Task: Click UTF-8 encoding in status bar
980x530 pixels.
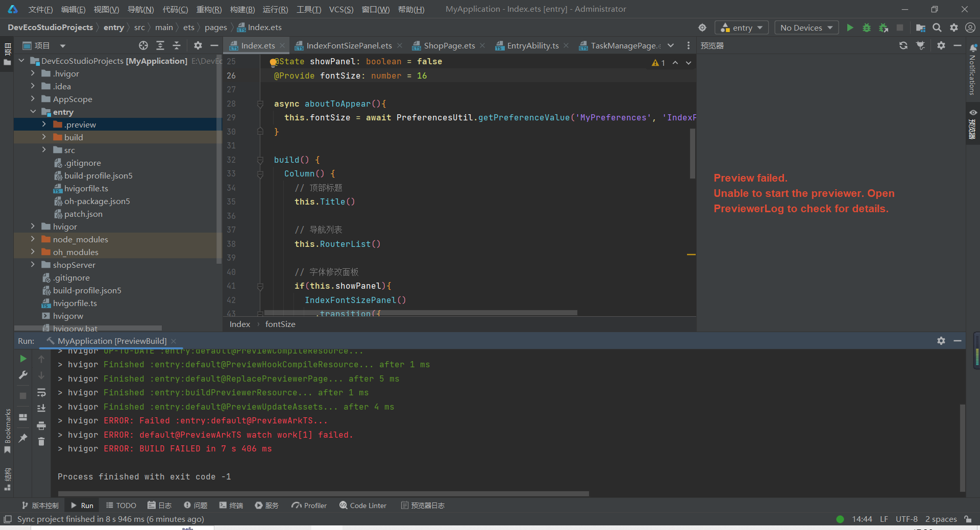Action: [906, 519]
